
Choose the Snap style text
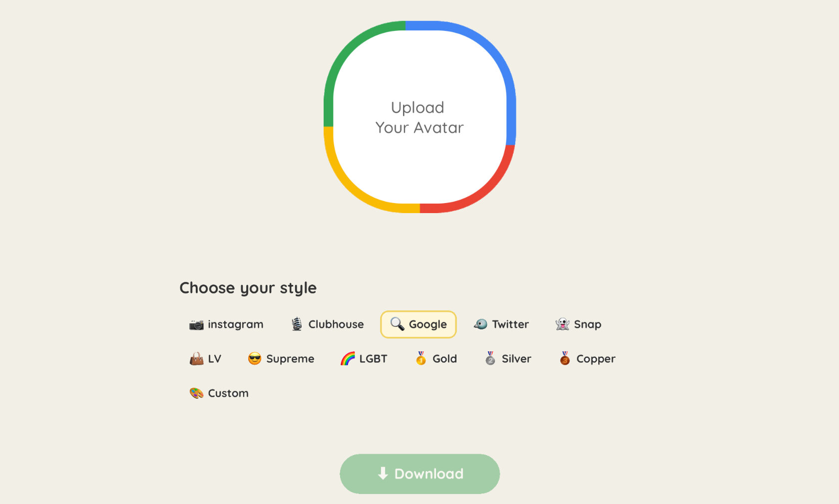click(588, 324)
